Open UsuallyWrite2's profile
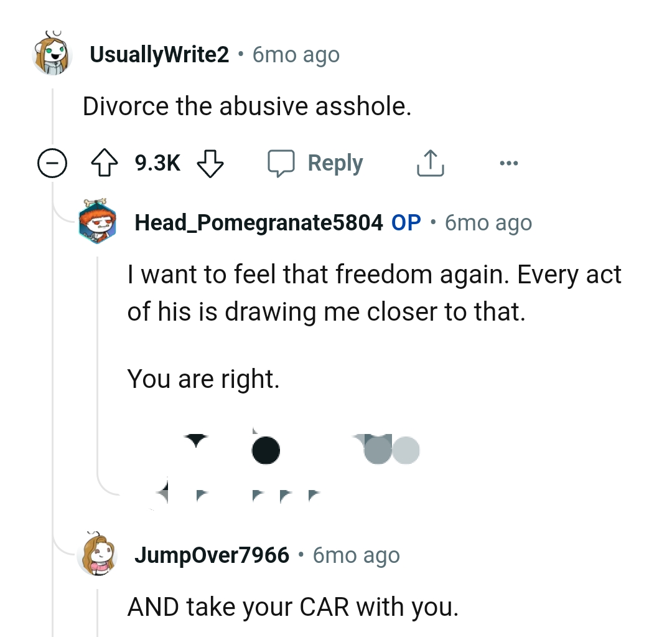This screenshot has height=637, width=672. (x=158, y=54)
